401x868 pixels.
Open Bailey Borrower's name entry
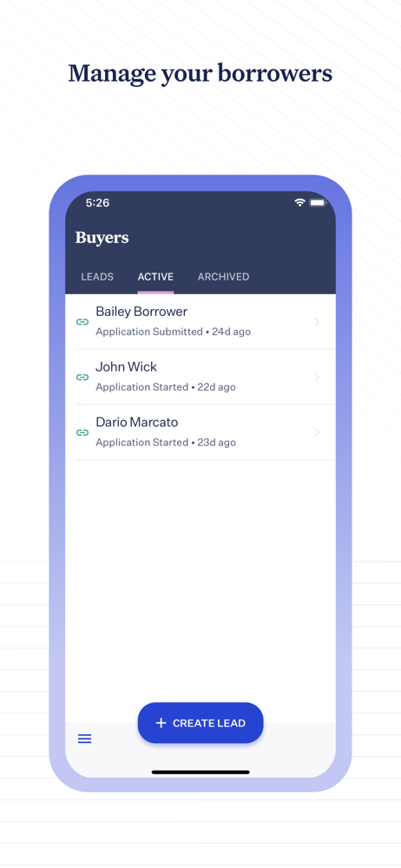click(x=141, y=312)
